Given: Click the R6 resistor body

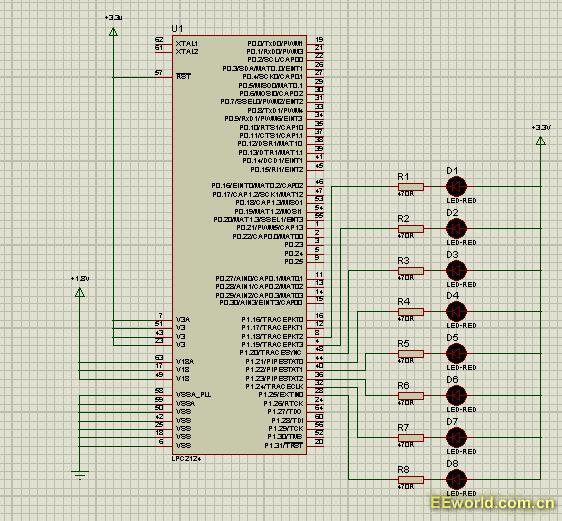Looking at the screenshot, I should [x=411, y=396].
